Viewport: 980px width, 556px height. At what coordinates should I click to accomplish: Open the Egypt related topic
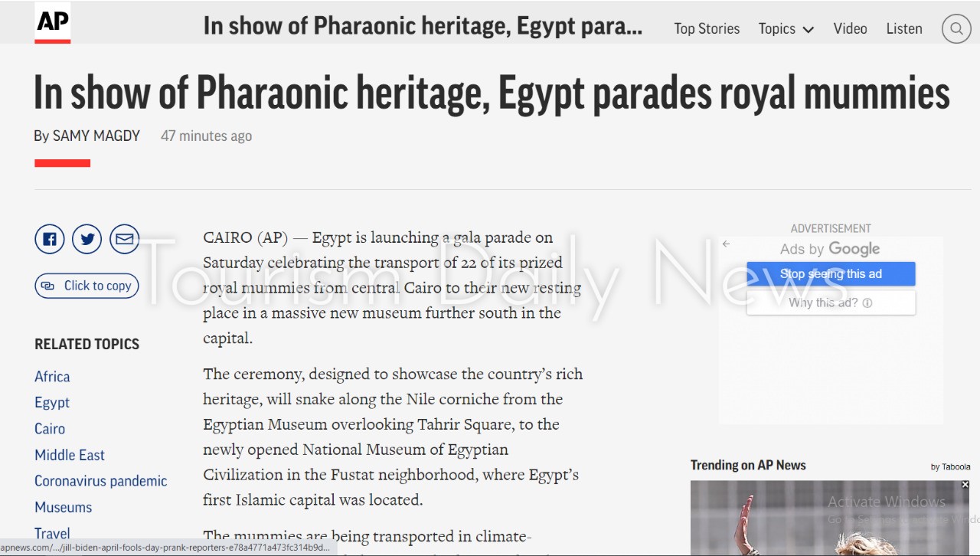[x=52, y=403]
